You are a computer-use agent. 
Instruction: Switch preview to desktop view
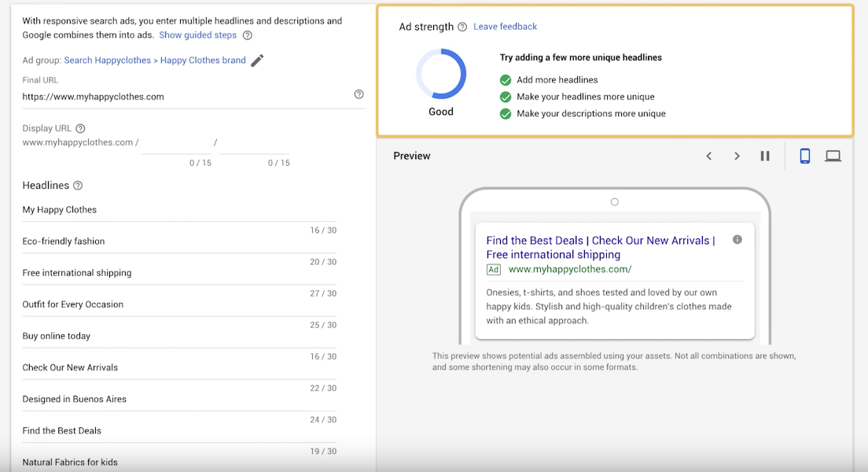(833, 157)
